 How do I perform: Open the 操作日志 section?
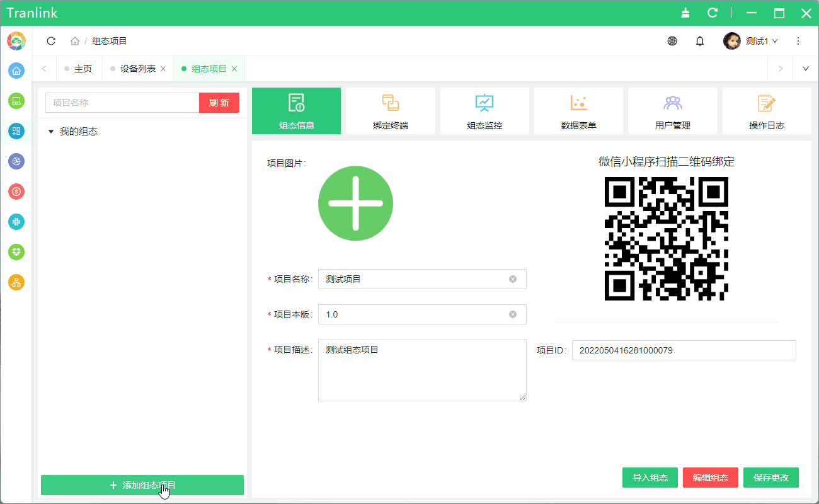tap(767, 111)
